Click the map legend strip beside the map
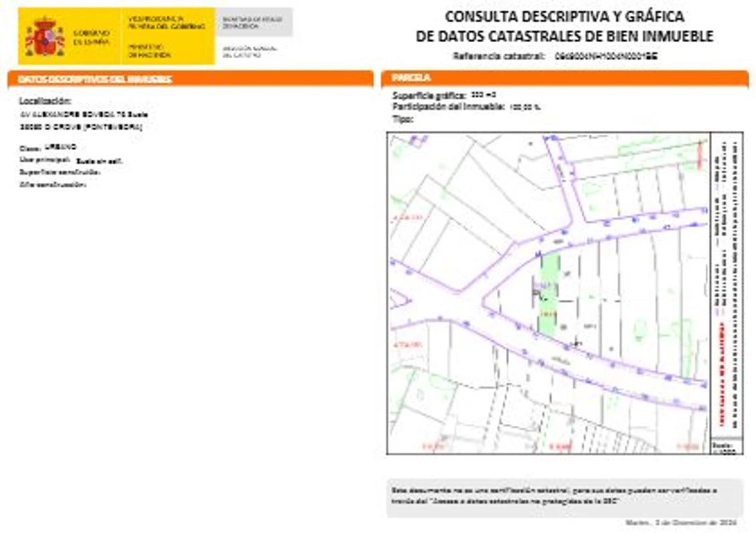756x534 pixels. [727, 284]
